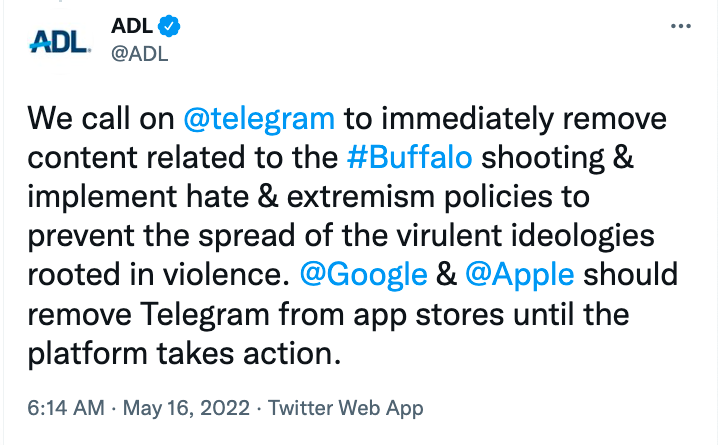
Task: Click the word 'shooting' after #Buffalo
Action: click(543, 158)
